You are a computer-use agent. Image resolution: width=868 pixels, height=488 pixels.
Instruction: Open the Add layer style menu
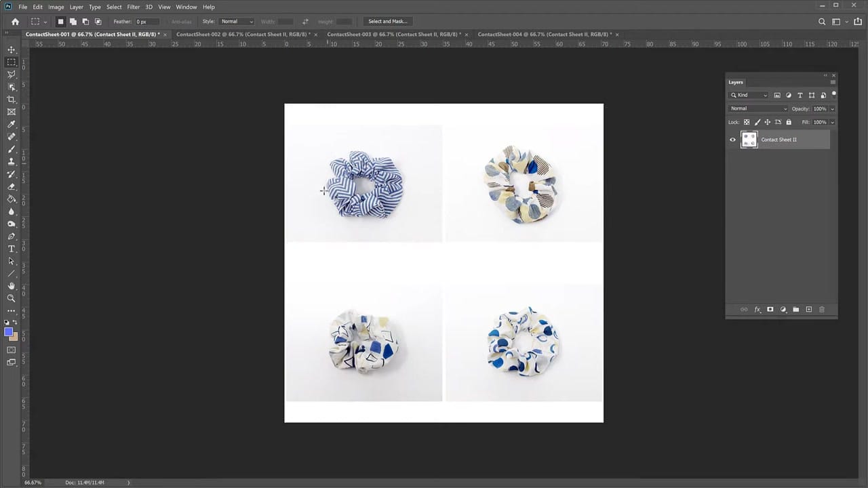[x=757, y=309]
